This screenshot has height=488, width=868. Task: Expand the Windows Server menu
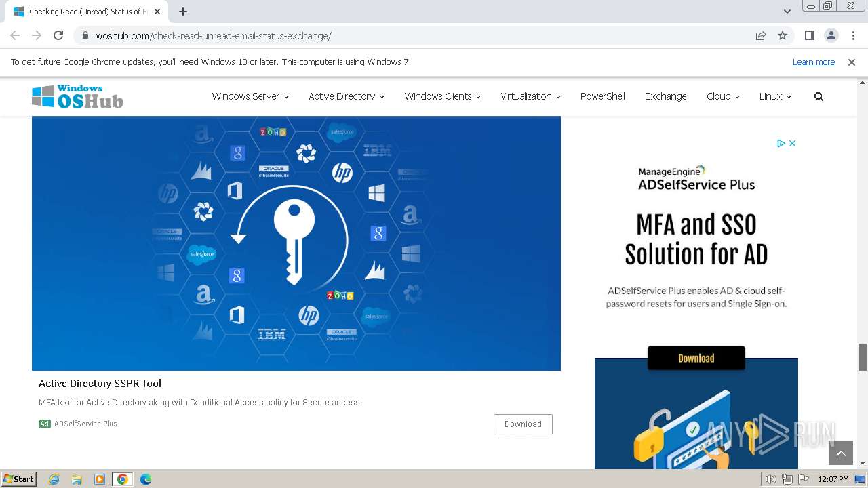pos(250,96)
